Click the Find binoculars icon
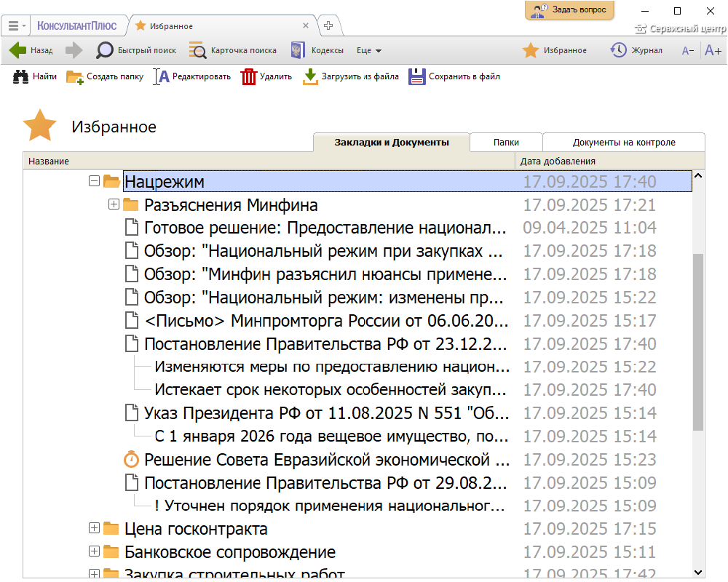This screenshot has height=582, width=728. point(20,76)
